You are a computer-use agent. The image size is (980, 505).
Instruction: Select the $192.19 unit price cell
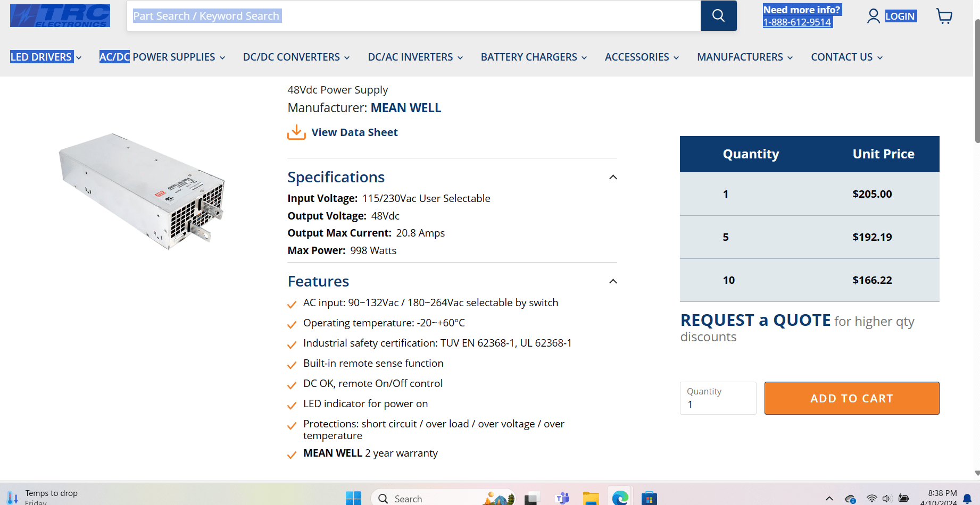tap(872, 237)
